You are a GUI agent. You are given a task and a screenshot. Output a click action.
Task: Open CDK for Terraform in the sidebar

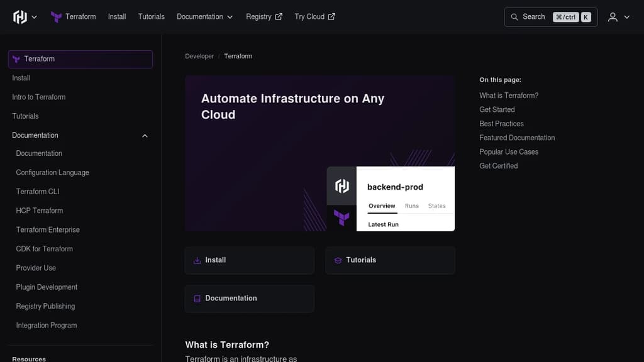click(45, 249)
